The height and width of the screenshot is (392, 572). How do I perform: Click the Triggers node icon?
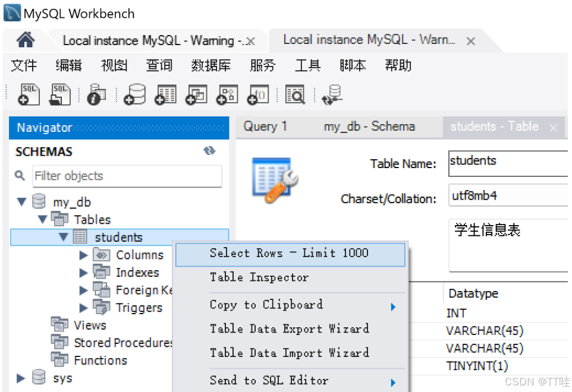102,307
